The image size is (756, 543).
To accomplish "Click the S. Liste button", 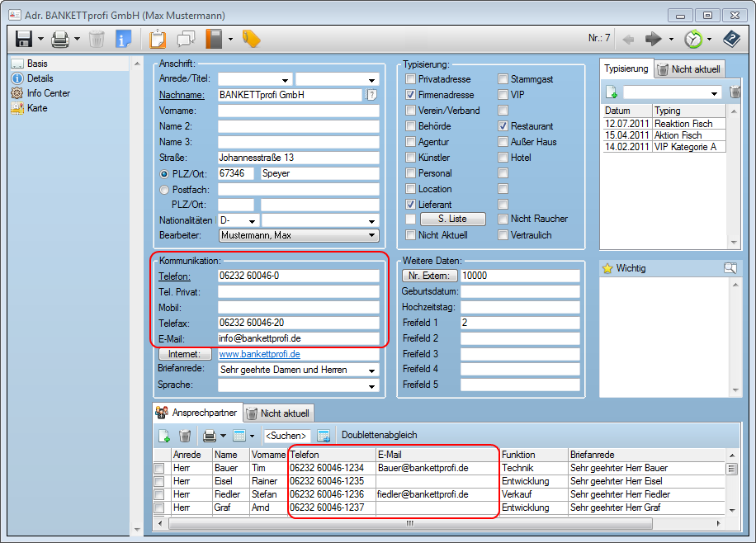I will tap(452, 220).
